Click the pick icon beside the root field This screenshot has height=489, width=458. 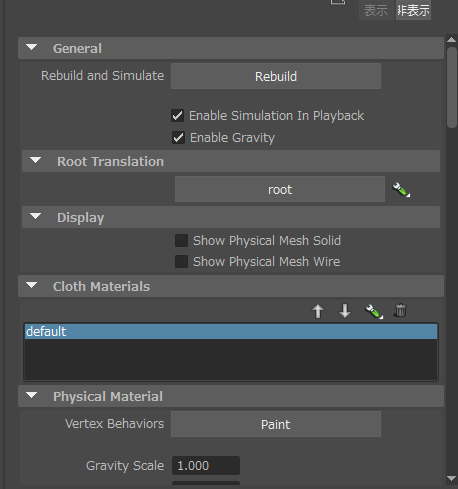point(401,190)
